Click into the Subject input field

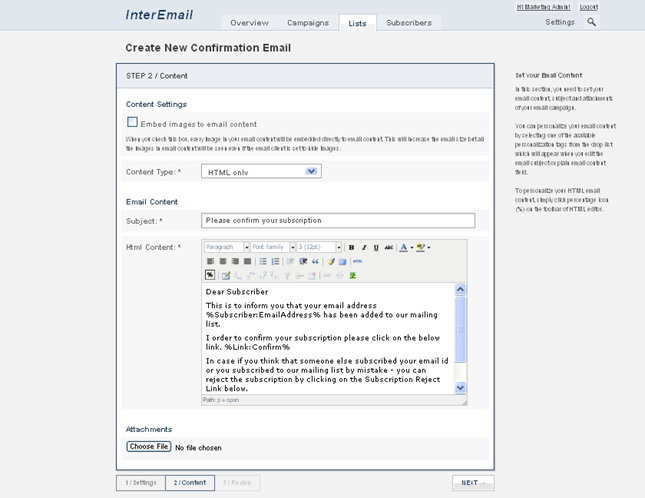[337, 220]
